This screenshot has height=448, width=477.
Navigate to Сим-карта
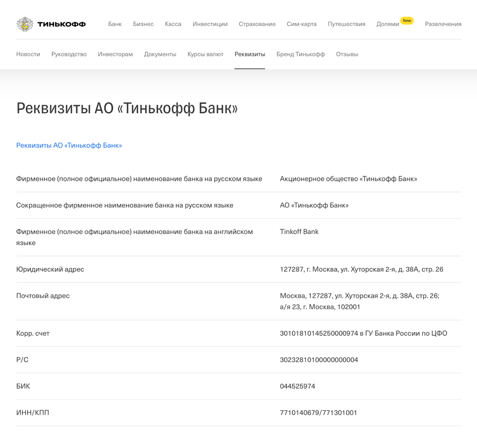point(302,24)
